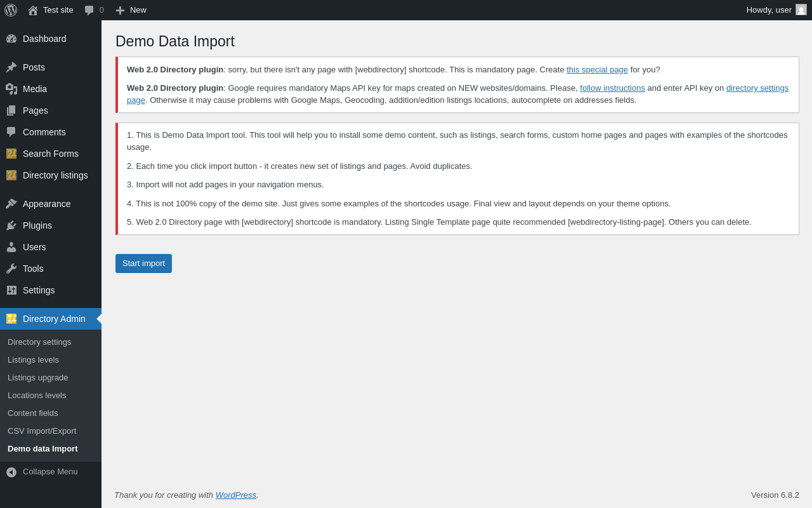Click Version 6.8.2 footer text

pyautogui.click(x=775, y=495)
